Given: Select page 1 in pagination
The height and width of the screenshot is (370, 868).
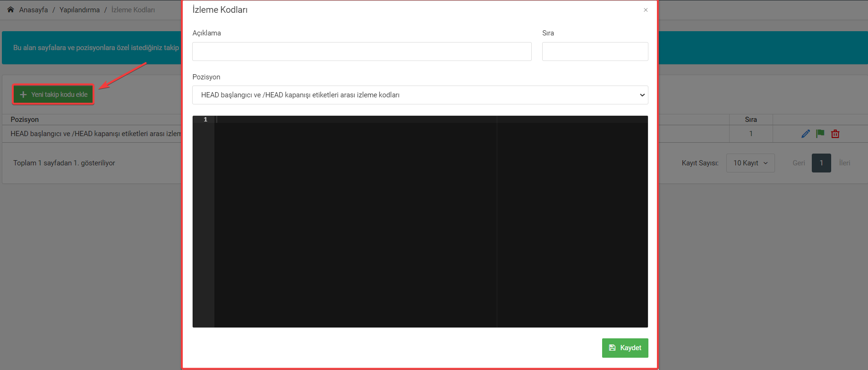Looking at the screenshot, I should point(821,163).
